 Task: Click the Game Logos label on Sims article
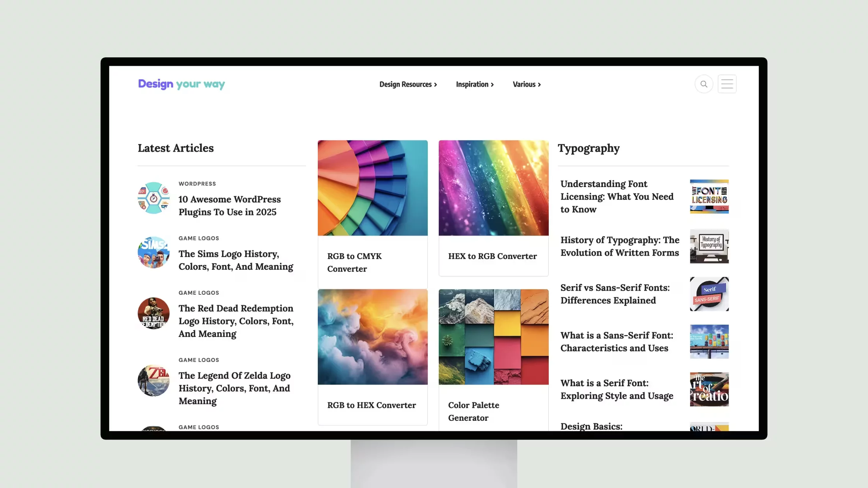click(199, 238)
